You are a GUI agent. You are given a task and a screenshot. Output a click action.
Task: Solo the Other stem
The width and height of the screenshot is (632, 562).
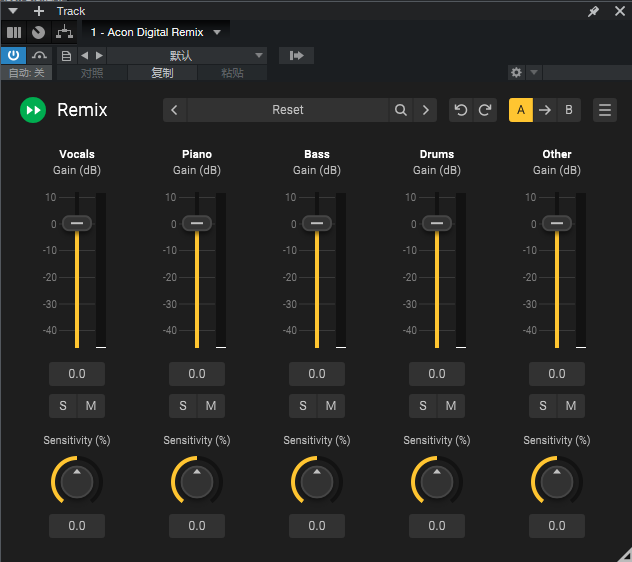[x=543, y=406]
